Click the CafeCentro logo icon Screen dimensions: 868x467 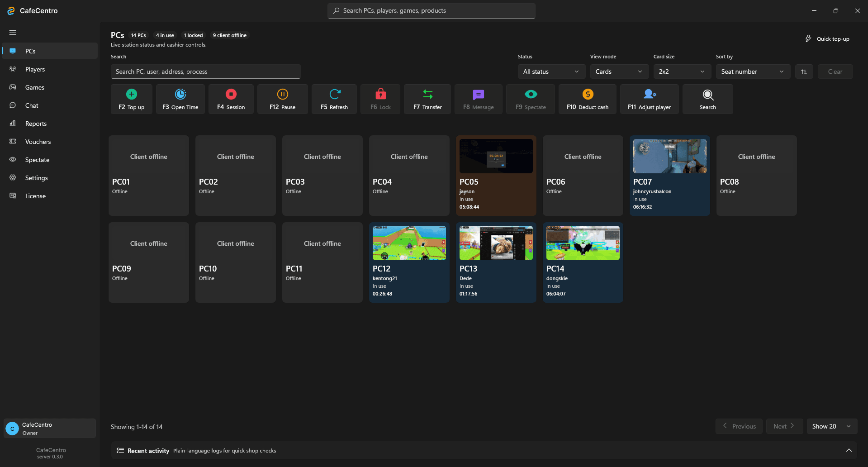[x=11, y=11]
